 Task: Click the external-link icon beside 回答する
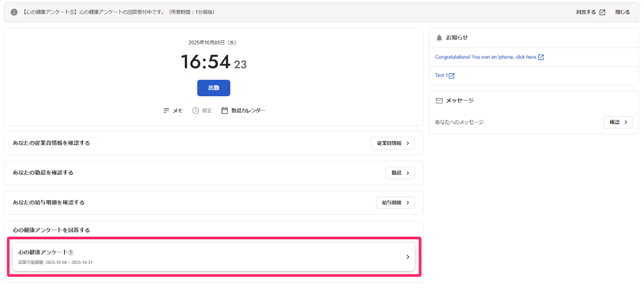click(602, 12)
